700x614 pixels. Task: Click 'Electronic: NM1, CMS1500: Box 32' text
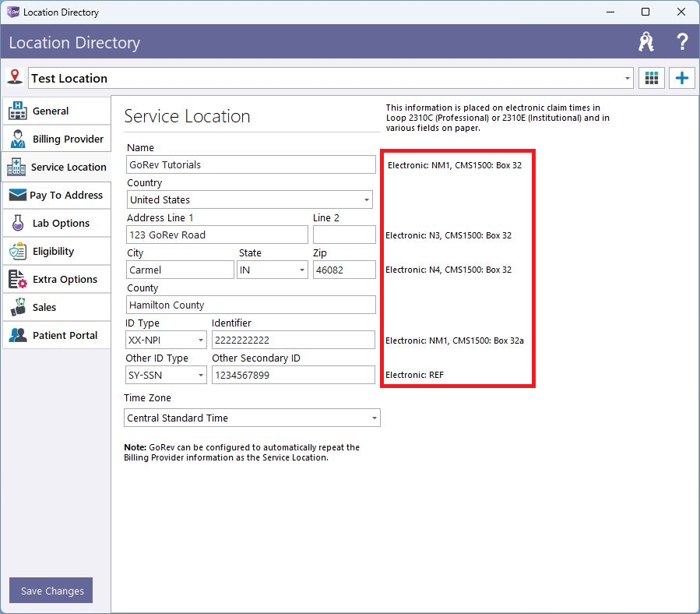[455, 165]
